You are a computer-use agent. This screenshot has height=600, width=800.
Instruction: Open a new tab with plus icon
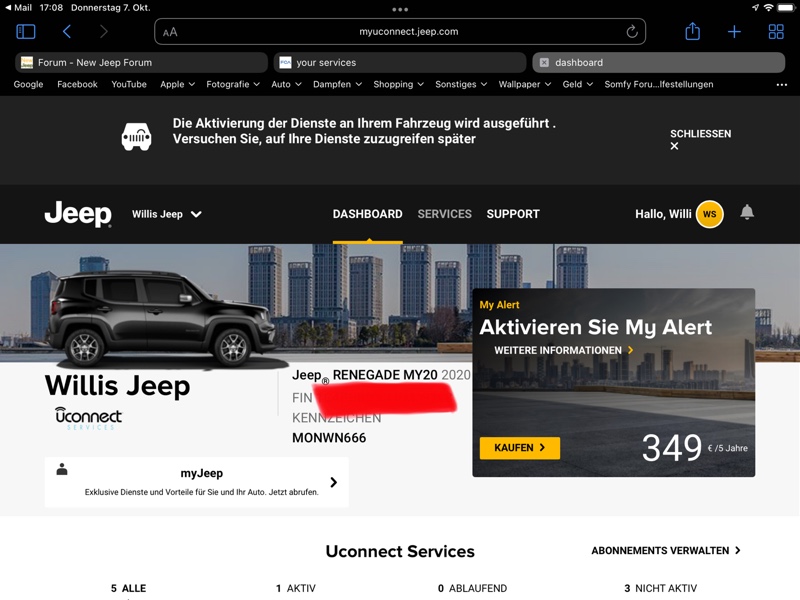click(x=734, y=32)
